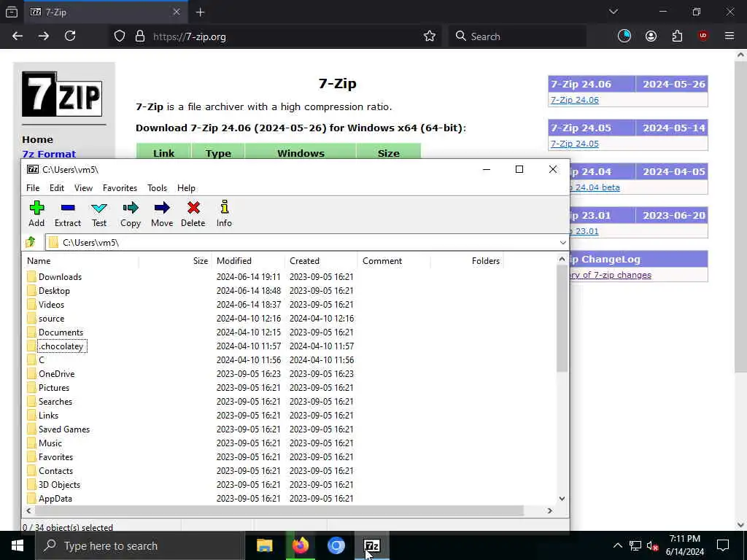The image size is (747, 560).
Task: Click the 23.01 release link
Action: pos(584,231)
